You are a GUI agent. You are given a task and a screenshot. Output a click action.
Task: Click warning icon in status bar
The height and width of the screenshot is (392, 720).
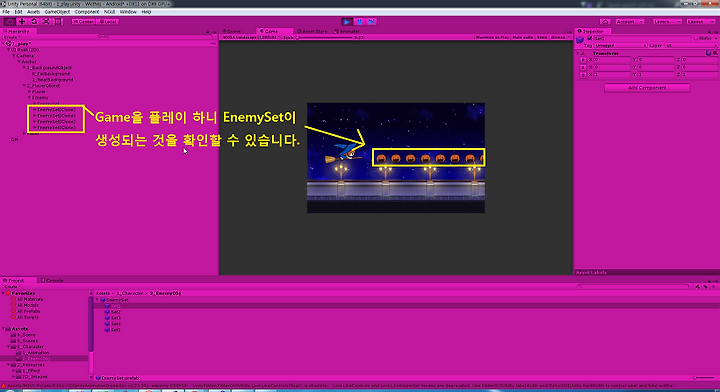coord(4,386)
